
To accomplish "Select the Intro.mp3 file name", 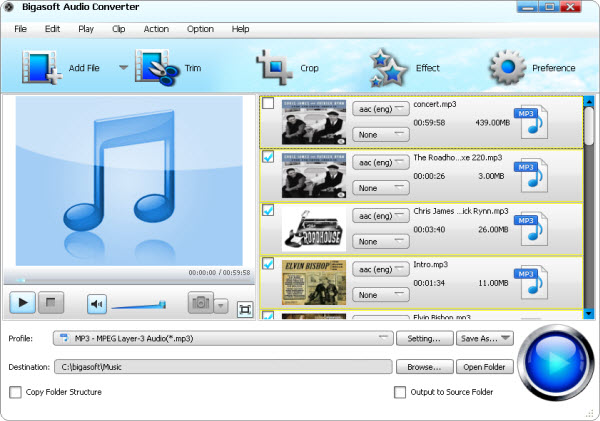I will click(430, 264).
